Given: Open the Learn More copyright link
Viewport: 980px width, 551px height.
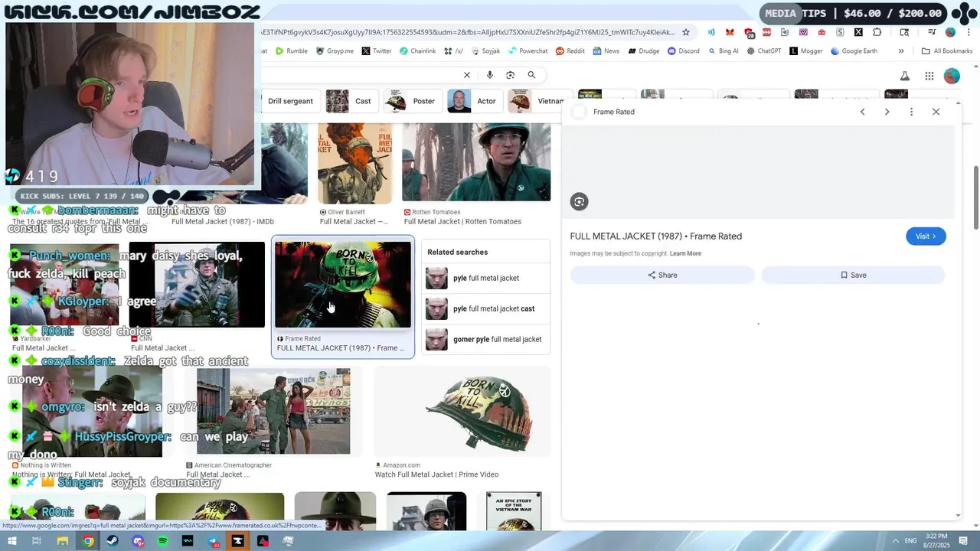Looking at the screenshot, I should 685,253.
